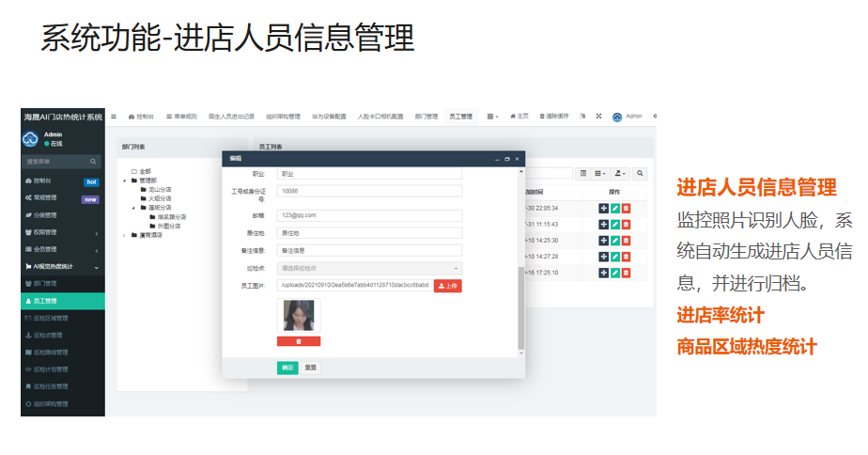
Task: Switch to the 部门管理 tab
Action: 426,117
